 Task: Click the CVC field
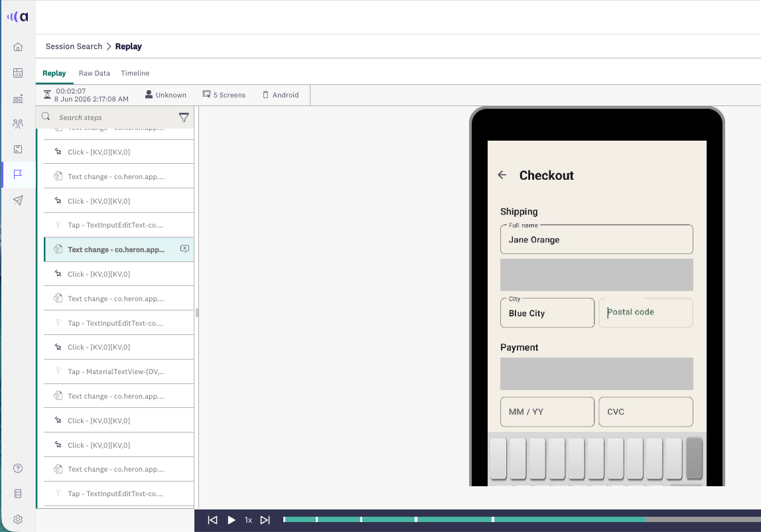pyautogui.click(x=646, y=412)
